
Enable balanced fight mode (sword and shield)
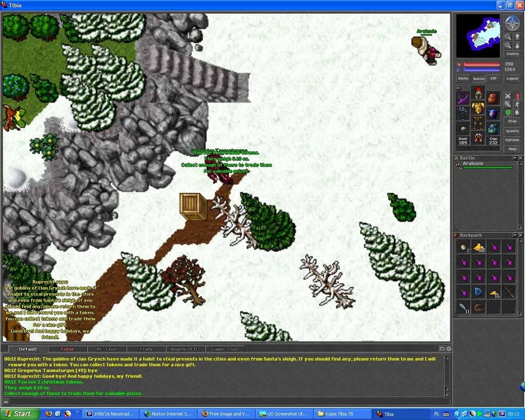point(508,105)
